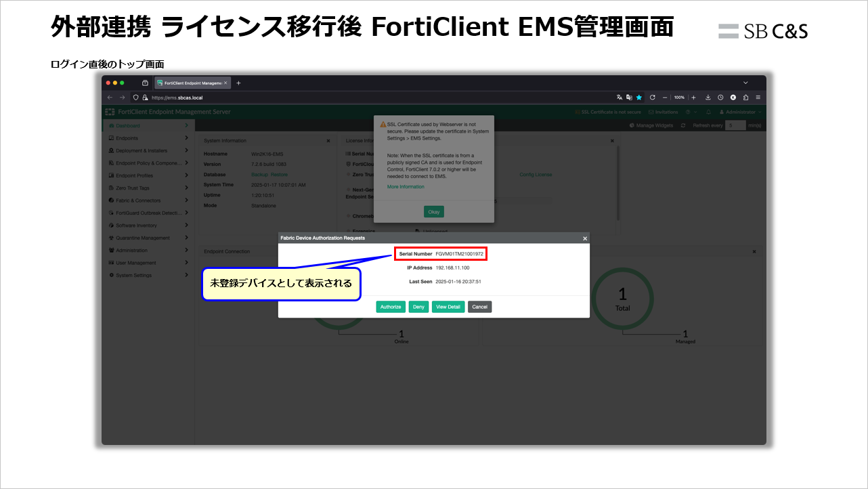Click Manage Widgets
This screenshot has height=489, width=868.
click(x=651, y=125)
